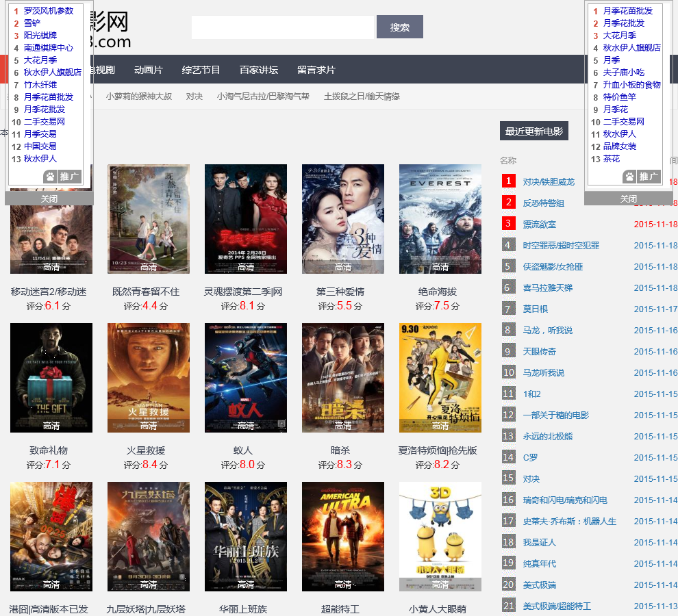The image size is (678, 616).
Task: Click right ad link 茶花
Action: point(612,159)
